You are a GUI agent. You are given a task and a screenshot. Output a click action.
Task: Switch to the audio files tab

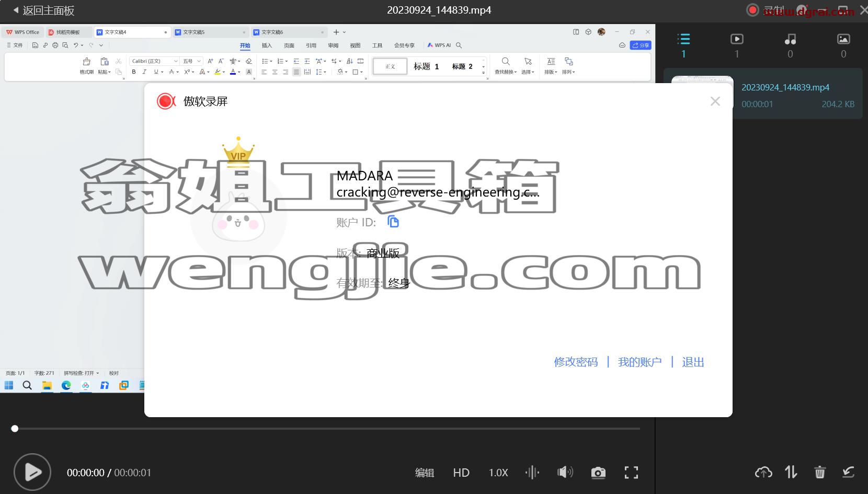(790, 45)
